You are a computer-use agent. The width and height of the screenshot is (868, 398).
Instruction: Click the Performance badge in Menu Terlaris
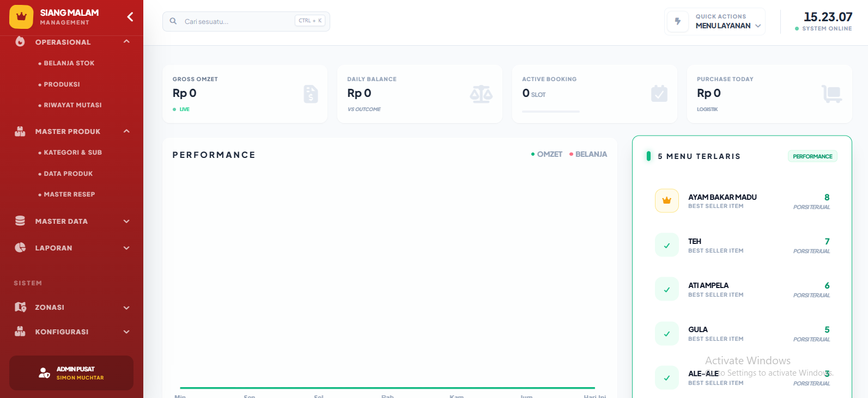point(812,156)
